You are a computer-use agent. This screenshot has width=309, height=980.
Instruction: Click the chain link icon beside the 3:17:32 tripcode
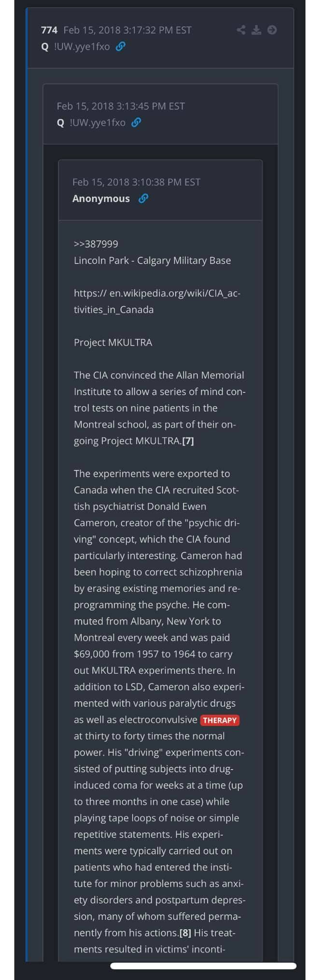tap(121, 46)
